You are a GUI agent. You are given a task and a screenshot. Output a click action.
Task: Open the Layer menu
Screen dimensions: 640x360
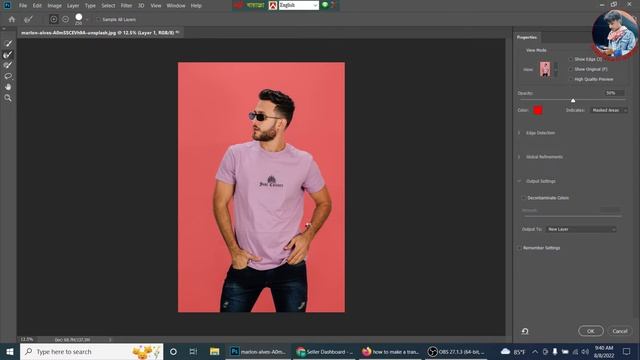click(73, 6)
